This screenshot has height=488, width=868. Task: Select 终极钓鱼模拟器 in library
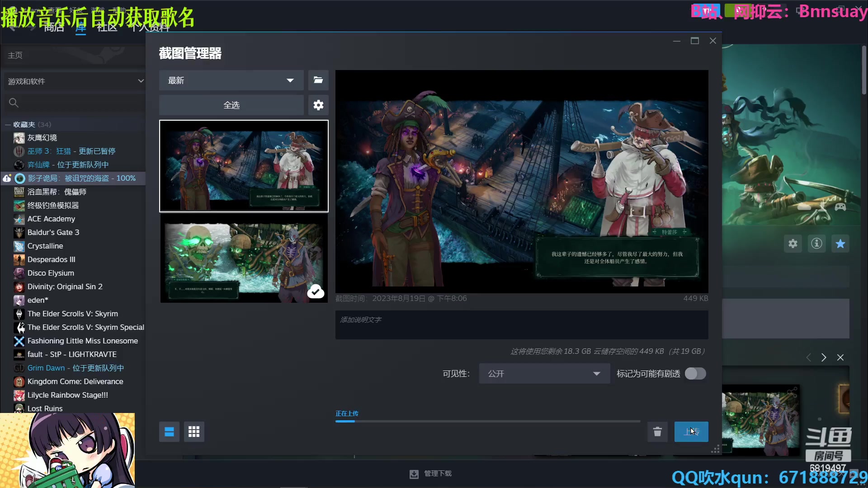click(x=53, y=205)
